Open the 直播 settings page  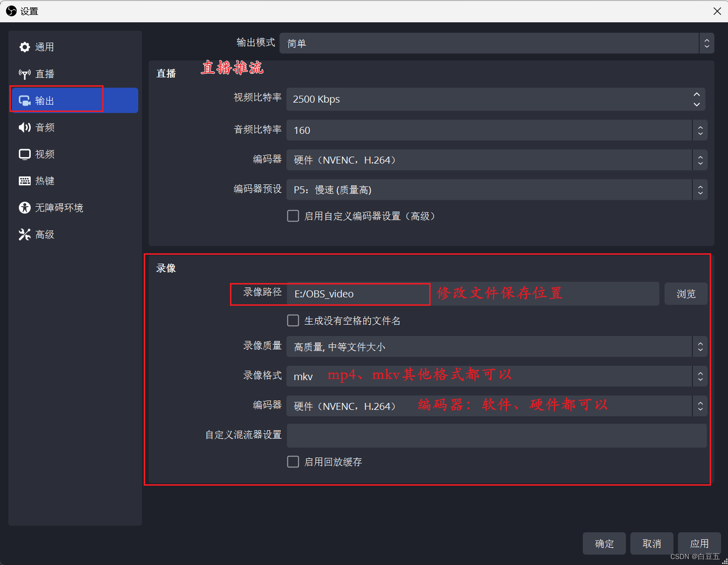[x=74, y=74]
